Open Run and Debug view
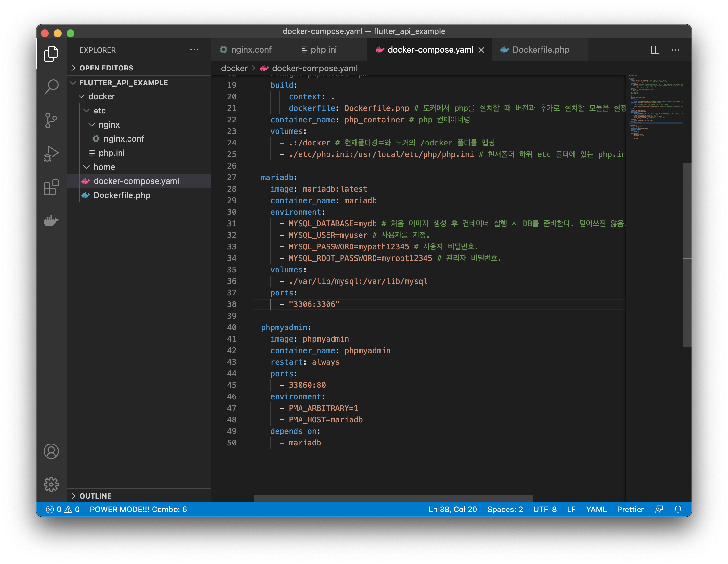This screenshot has width=728, height=564. [x=51, y=154]
